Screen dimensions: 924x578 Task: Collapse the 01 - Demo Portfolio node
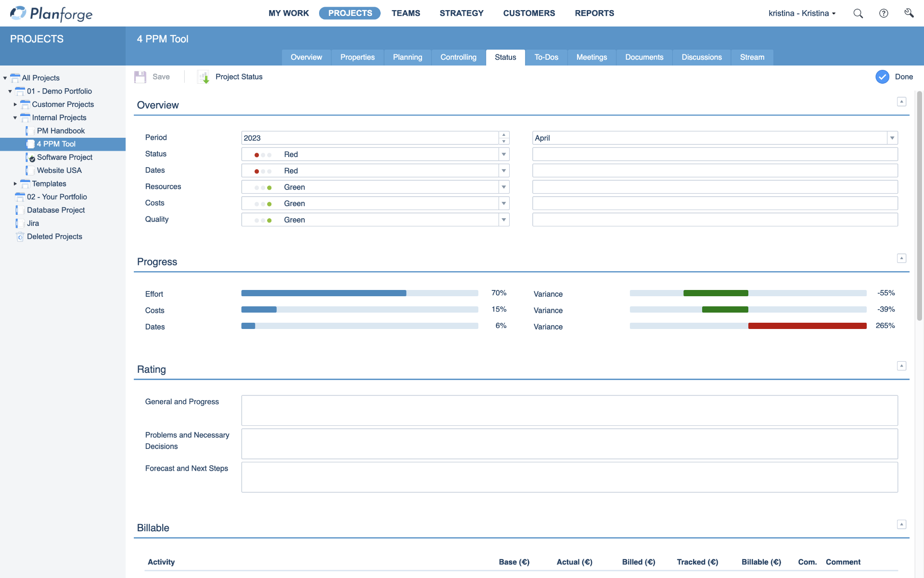tap(10, 91)
